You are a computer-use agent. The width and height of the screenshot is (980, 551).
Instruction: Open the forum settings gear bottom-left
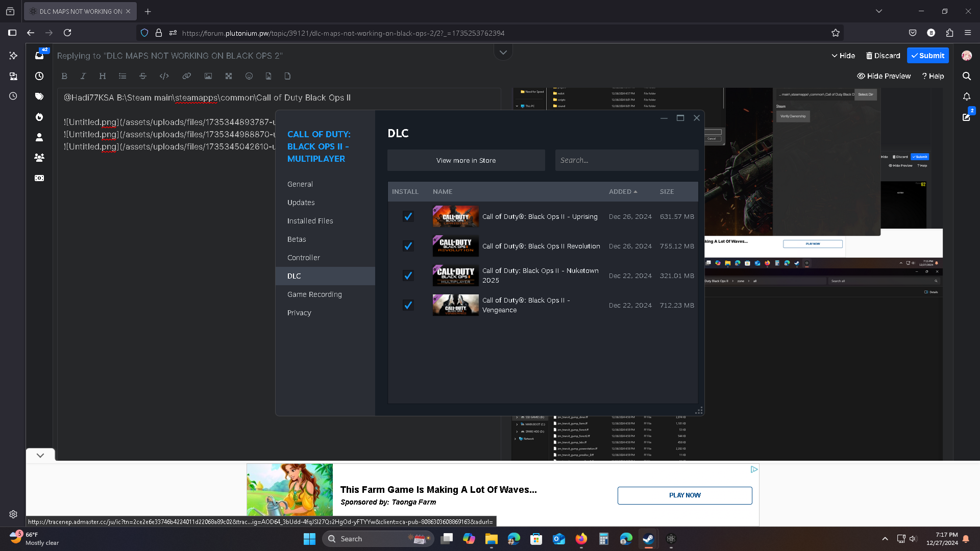pyautogui.click(x=13, y=514)
